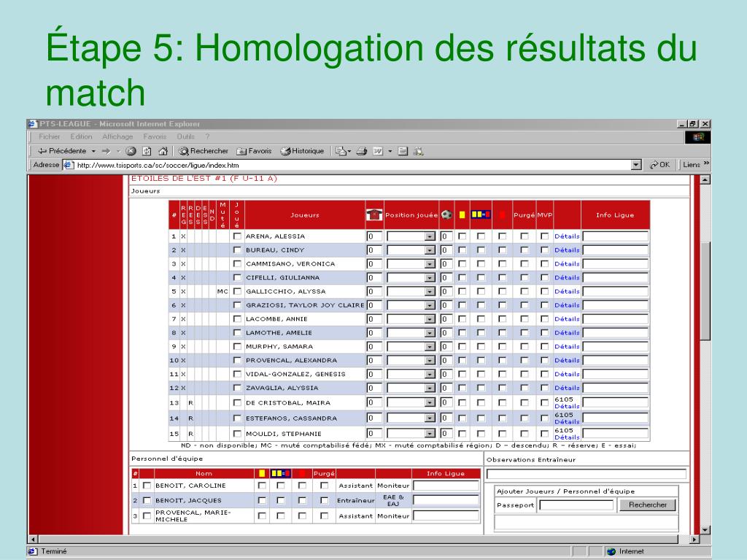Click the vertical scrollbar up arrow
Screen dimensions: 747x560
pyautogui.click(x=705, y=180)
